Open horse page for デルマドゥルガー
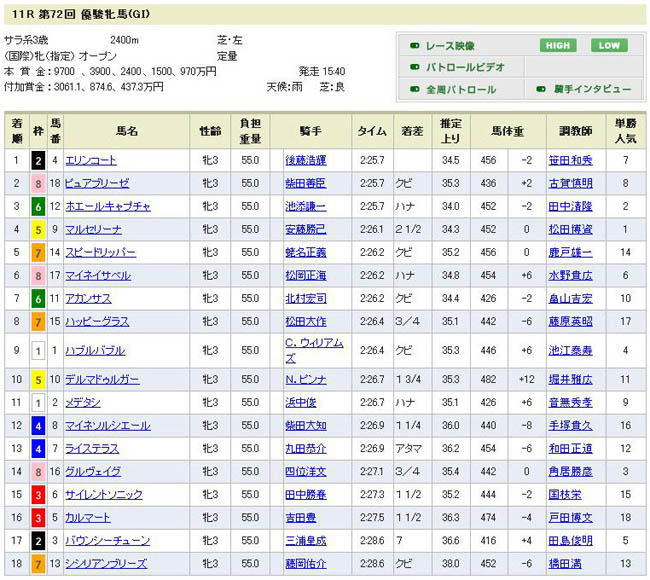The height and width of the screenshot is (580, 650). tap(102, 380)
